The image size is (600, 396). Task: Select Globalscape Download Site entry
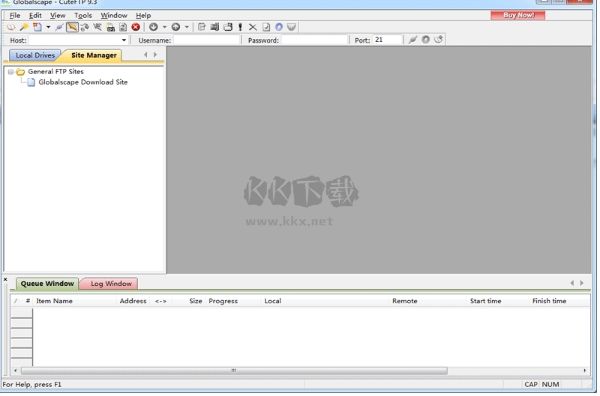(x=83, y=83)
